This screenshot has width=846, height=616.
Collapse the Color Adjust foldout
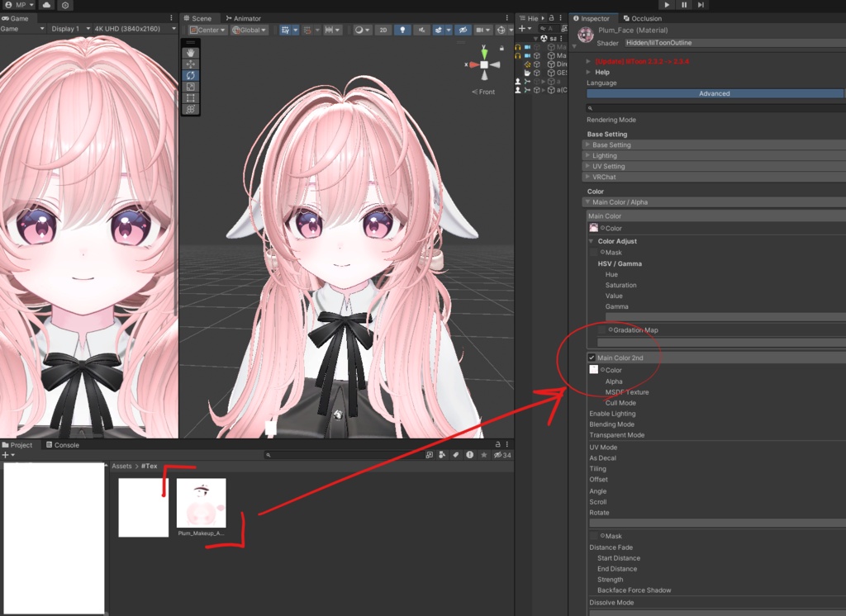[592, 241]
